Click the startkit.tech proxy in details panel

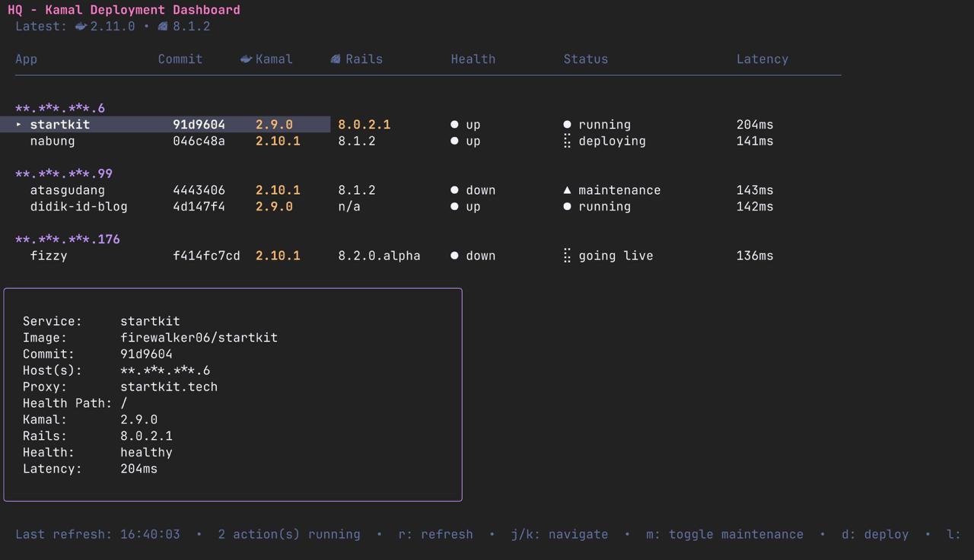[169, 387]
